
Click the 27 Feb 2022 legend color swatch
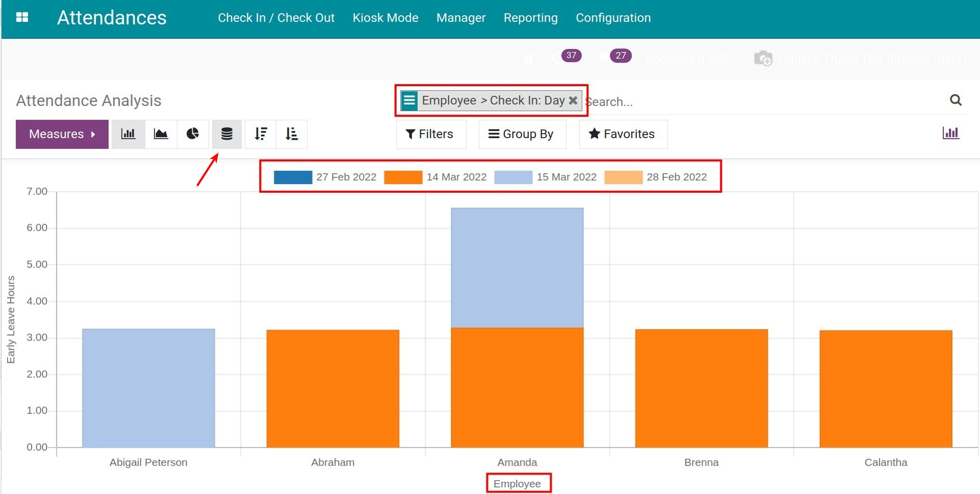click(x=293, y=177)
